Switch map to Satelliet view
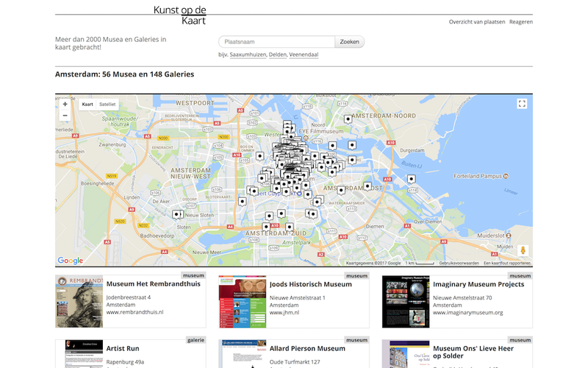 pyautogui.click(x=107, y=105)
